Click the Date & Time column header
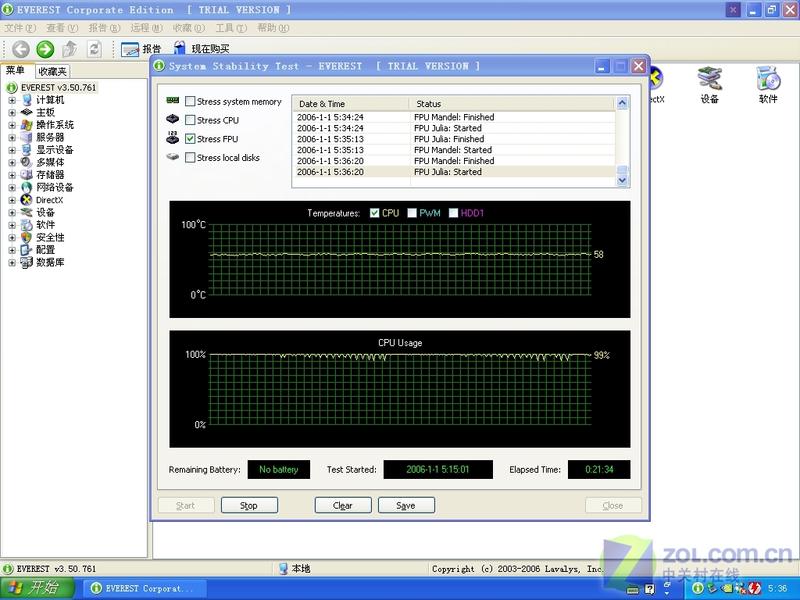 351,104
